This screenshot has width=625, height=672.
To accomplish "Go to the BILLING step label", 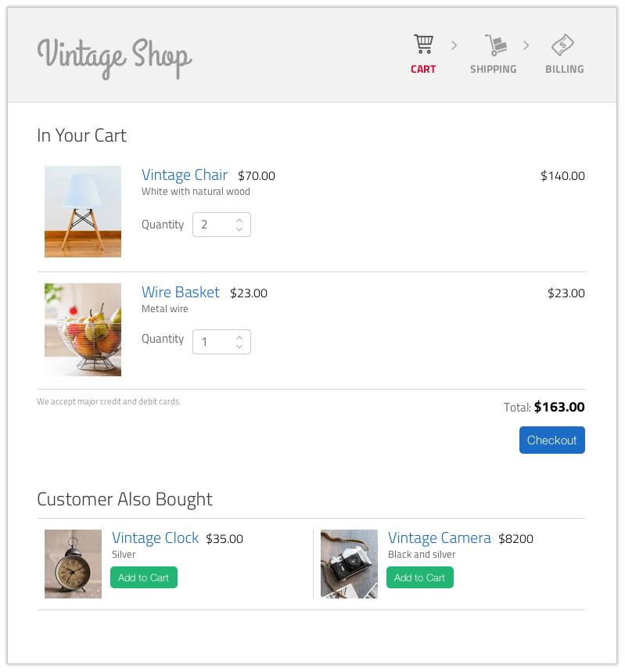I will pyautogui.click(x=564, y=70).
